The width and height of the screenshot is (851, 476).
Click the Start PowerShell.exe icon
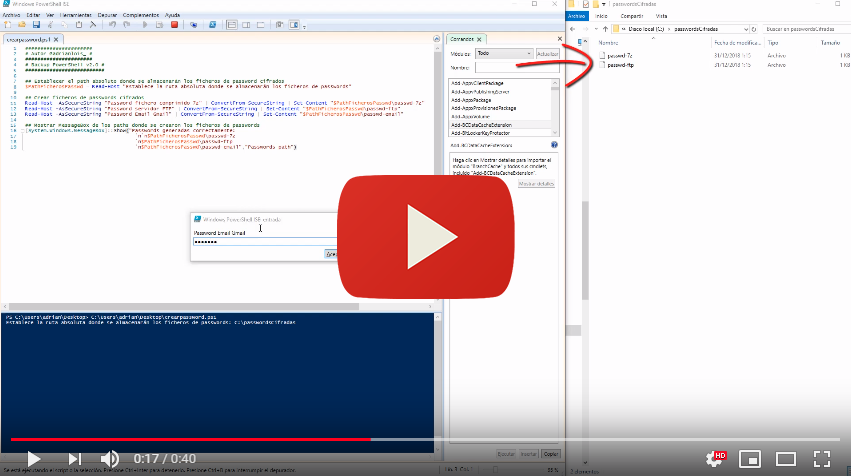pos(212,25)
